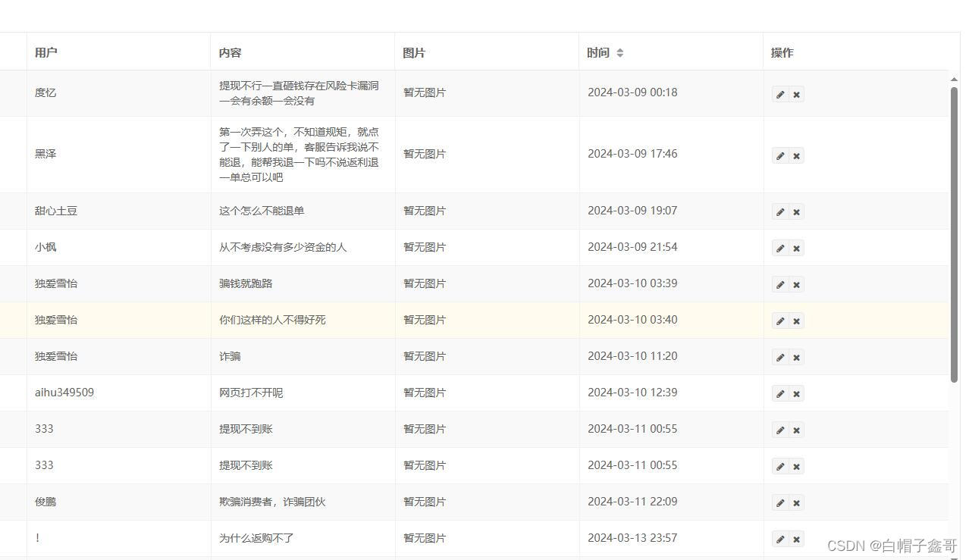The height and width of the screenshot is (560, 969).
Task: Click the timestamp 2024-03-09 00:18
Action: [x=632, y=92]
